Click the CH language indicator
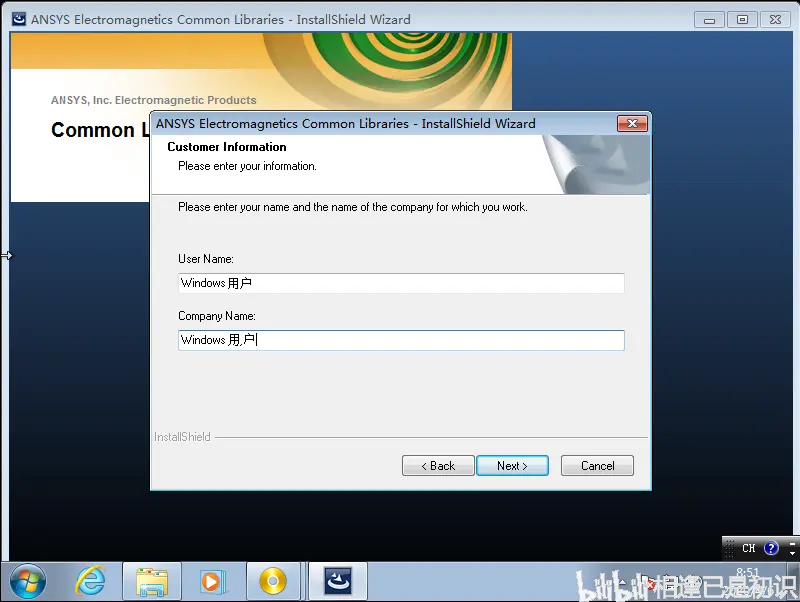Viewport: 800px width, 602px height. pos(748,548)
